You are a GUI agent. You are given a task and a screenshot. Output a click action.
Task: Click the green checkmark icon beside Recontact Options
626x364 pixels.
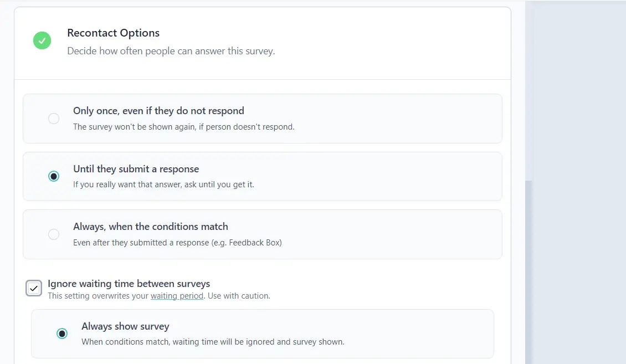click(42, 40)
